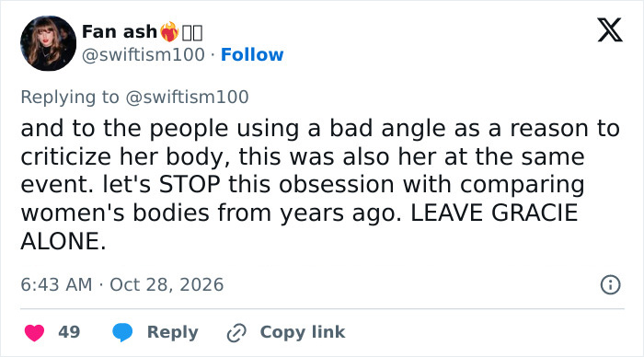
Task: Open the profile avatar photo
Action: 49,43
